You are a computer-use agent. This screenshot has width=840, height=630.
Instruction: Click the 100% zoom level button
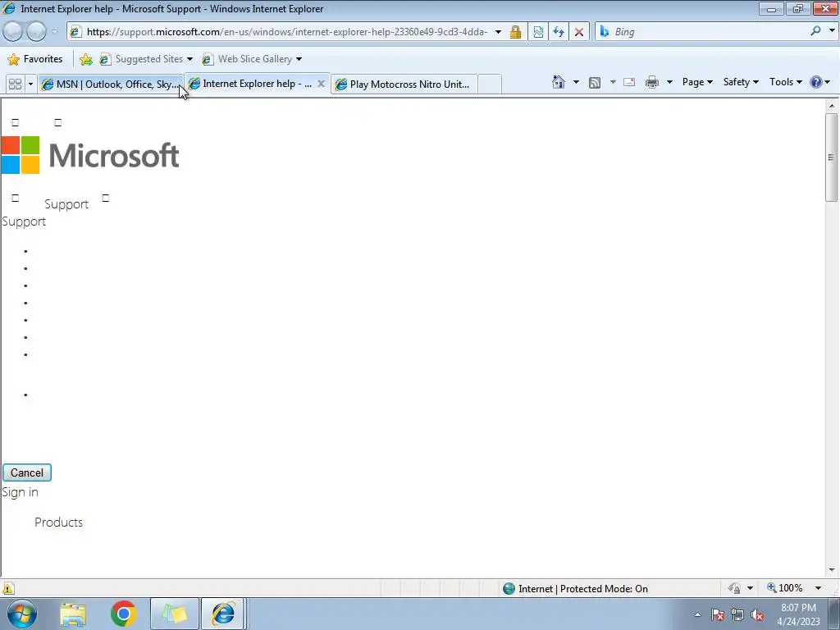(x=785, y=588)
